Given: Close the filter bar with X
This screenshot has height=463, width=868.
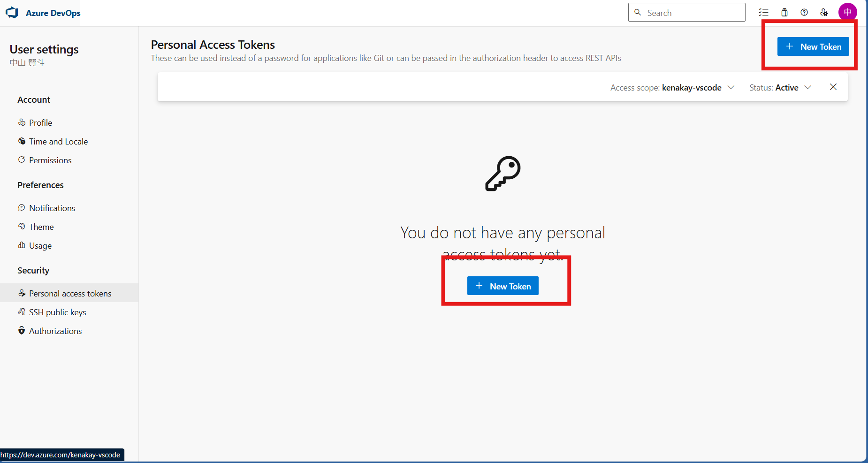Looking at the screenshot, I should [x=833, y=87].
